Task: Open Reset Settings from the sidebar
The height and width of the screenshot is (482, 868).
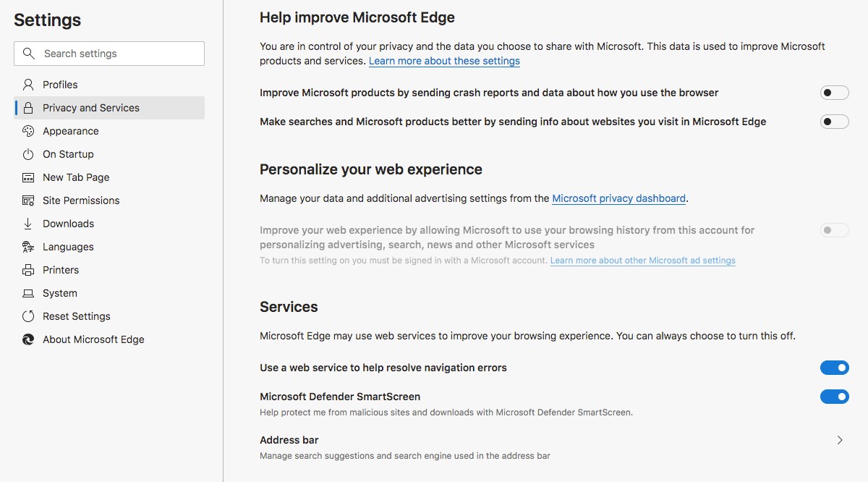Action: (x=27, y=316)
